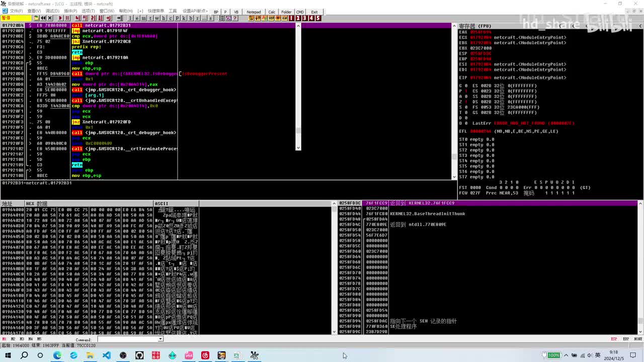
Task: Click the red numbered 4 toolbar button
Action: click(311, 18)
